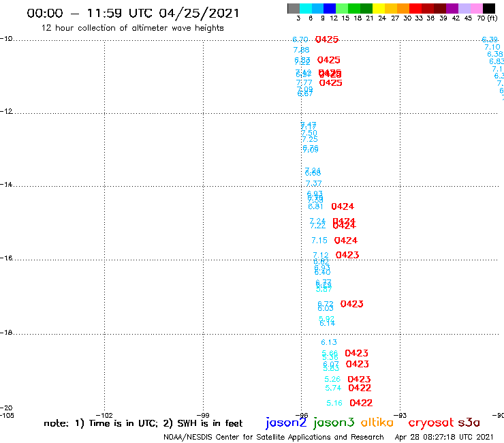Image resolution: width=504 pixels, height=443 pixels.
Task: Click the 6.81 wave height value
Action: pyautogui.click(x=315, y=207)
